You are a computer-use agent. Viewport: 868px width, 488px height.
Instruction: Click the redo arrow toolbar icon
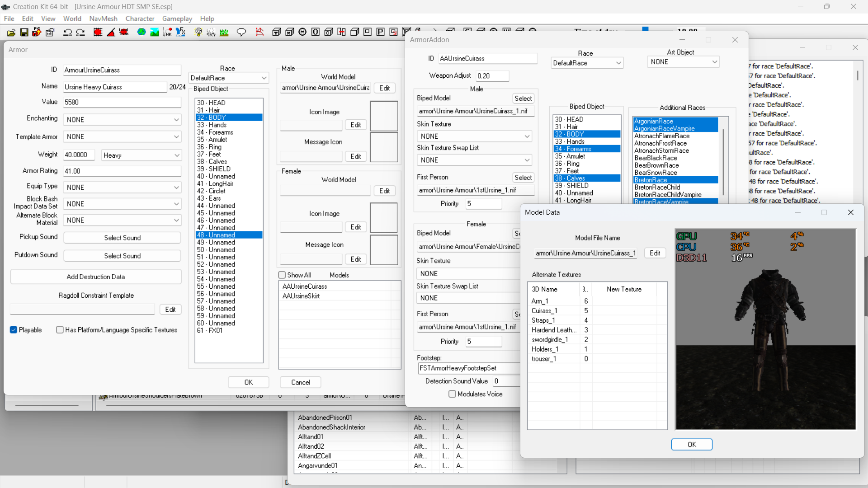[x=80, y=32]
